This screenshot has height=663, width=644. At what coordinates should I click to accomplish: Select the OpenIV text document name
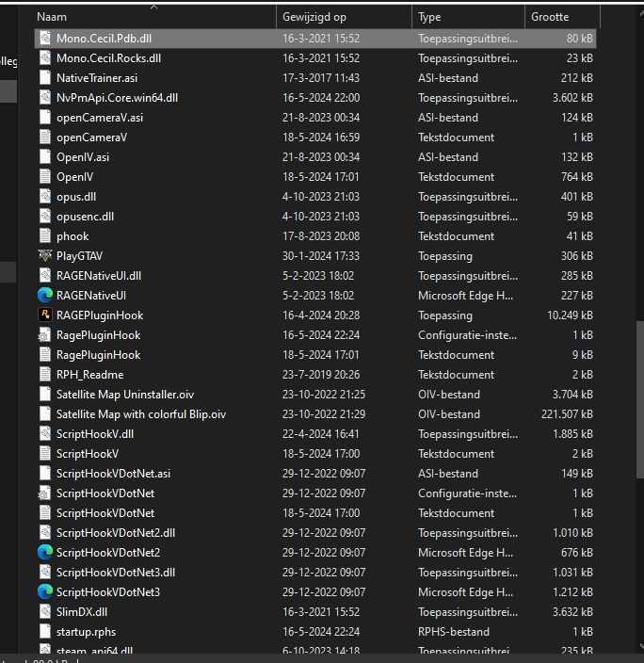tap(74, 177)
